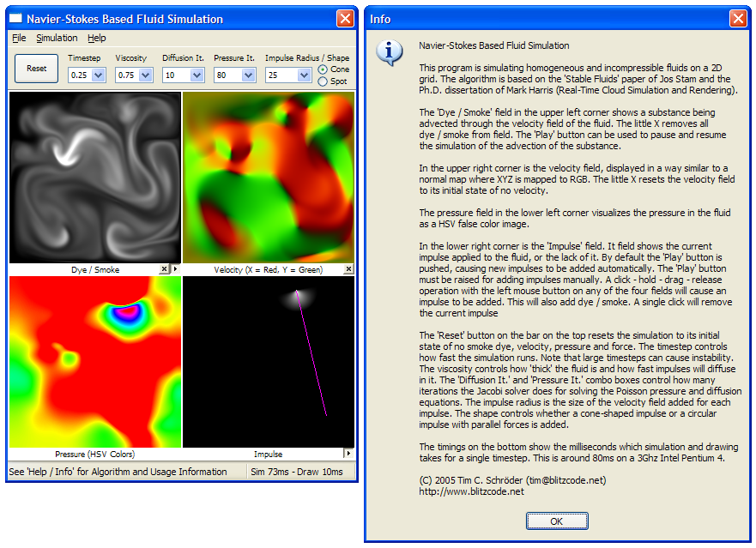Click the Info dialog heading 'Navier-Stokes Based Fluid Simulation'

point(493,45)
